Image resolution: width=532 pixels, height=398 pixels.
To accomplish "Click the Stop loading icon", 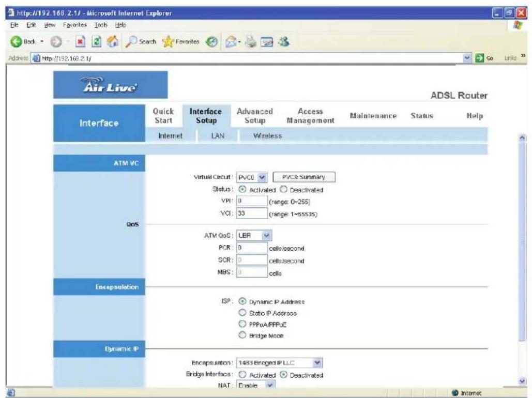I will (80, 42).
